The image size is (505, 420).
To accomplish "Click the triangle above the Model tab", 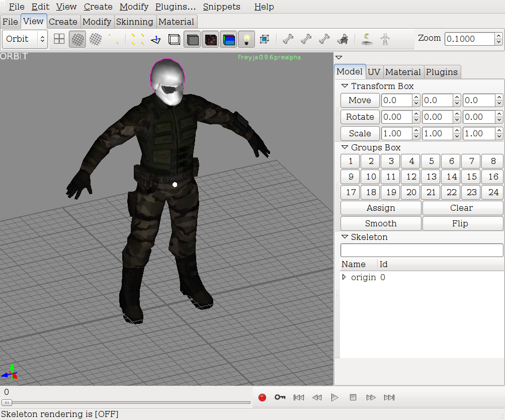I will [x=339, y=58].
